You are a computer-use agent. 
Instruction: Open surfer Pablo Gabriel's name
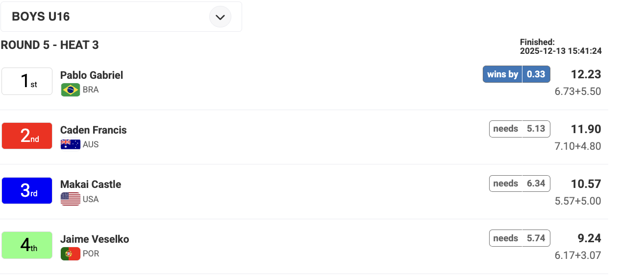point(92,75)
